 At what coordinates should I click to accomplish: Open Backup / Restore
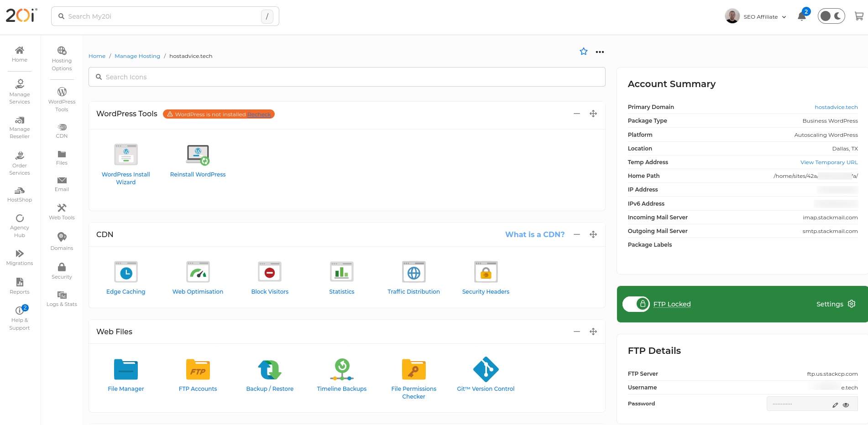(x=270, y=369)
